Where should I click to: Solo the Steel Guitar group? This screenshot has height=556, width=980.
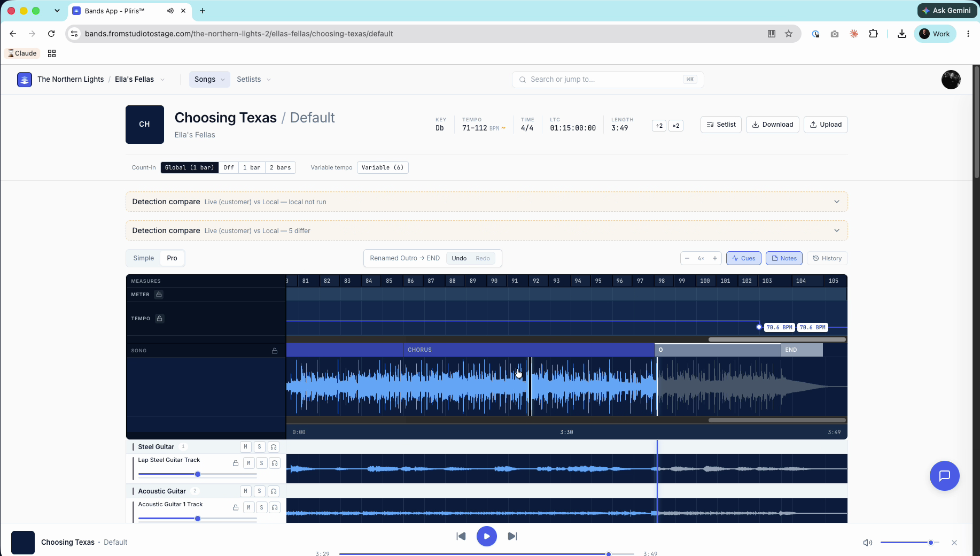(x=259, y=447)
